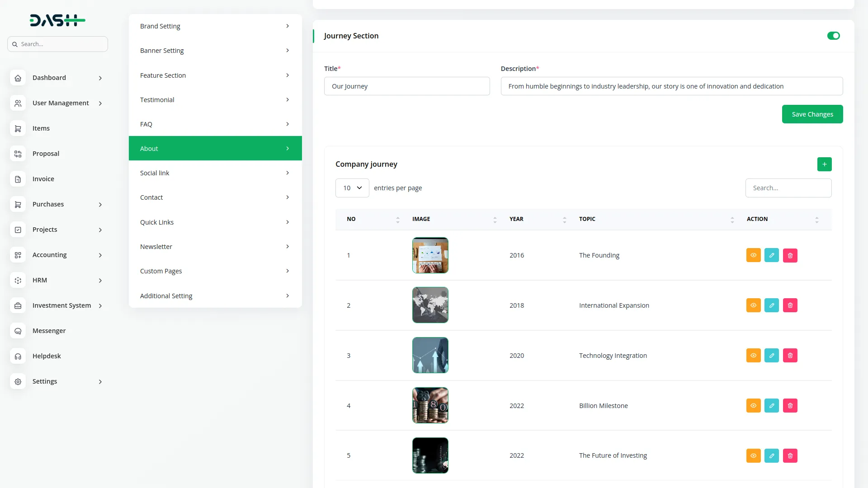The image size is (868, 488).
Task: Show details with eye icon for 2016 row
Action: coord(753,255)
